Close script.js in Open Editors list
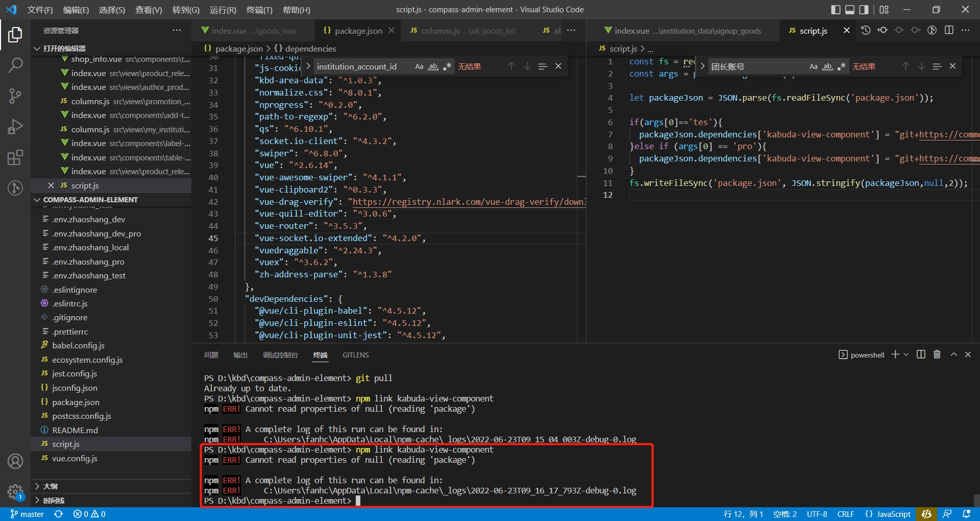Screen dimensions: 980x521 pos(51,185)
